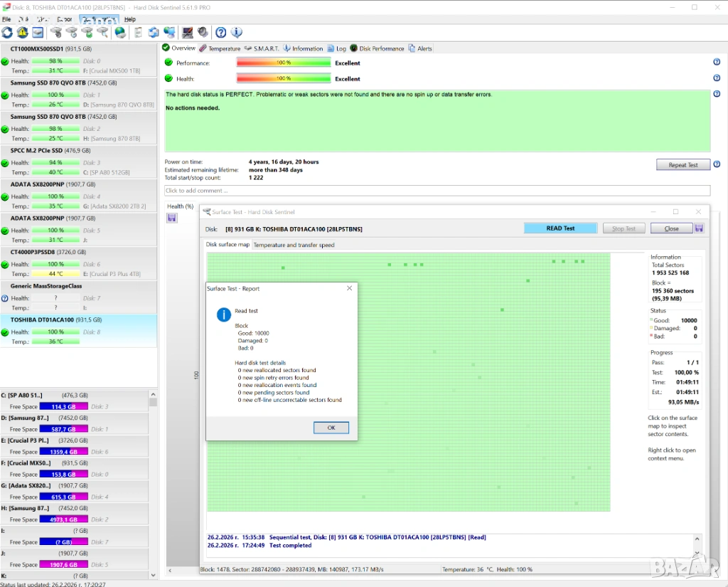Click the help icon on the Performance row
This screenshot has height=587, width=728.
(717, 62)
